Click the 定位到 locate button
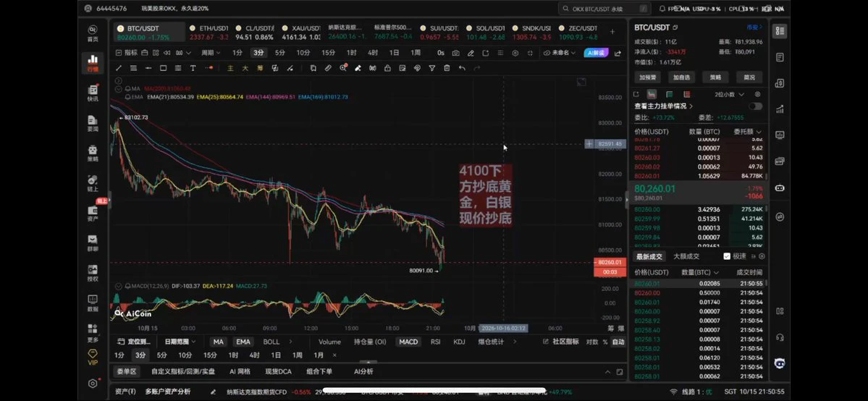The image size is (868, 401). pyautogui.click(x=135, y=342)
